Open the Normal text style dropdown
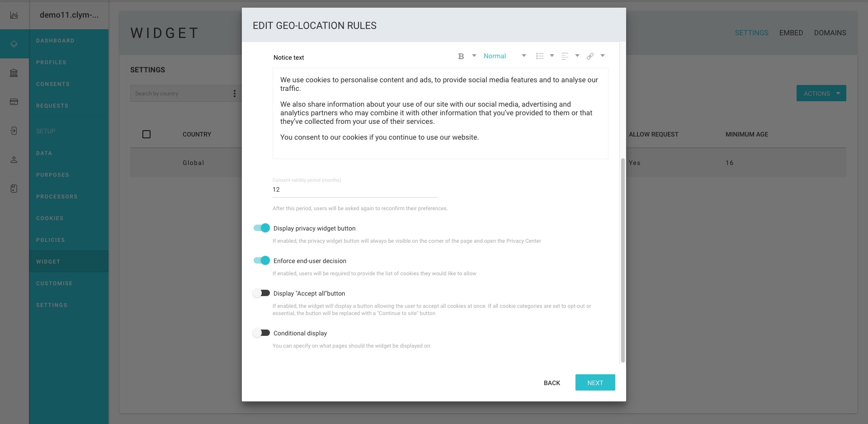This screenshot has height=424, width=868. pos(505,56)
